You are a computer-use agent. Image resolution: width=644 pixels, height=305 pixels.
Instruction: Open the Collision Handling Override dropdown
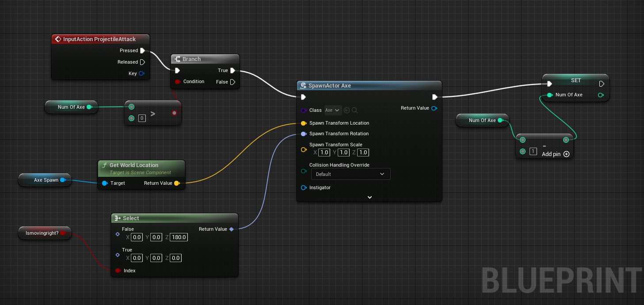point(351,174)
